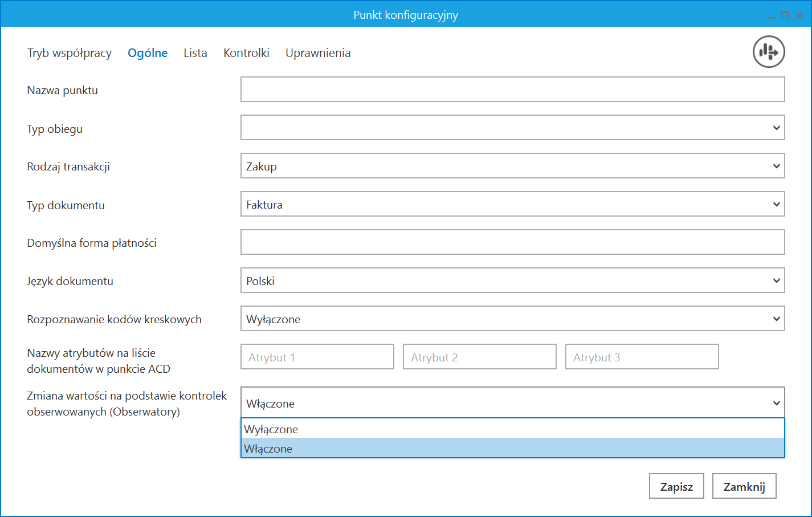
Task: Open the Lista tab
Action: (195, 53)
